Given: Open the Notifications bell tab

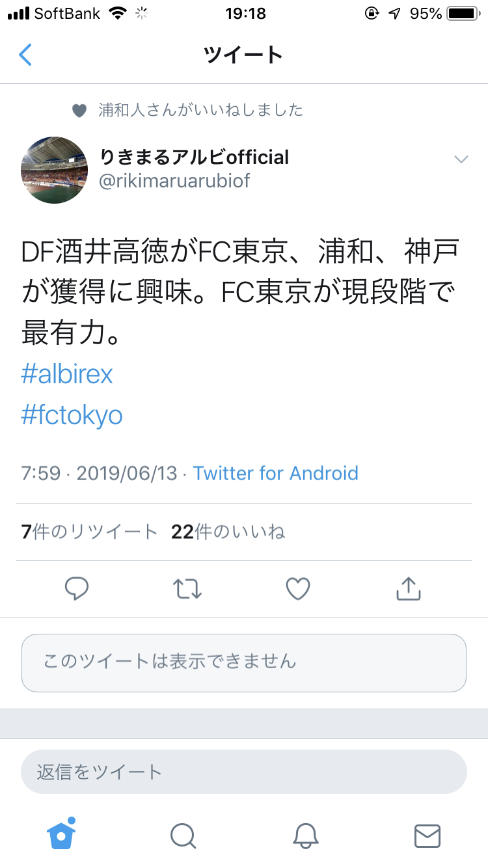Looking at the screenshot, I should [305, 835].
